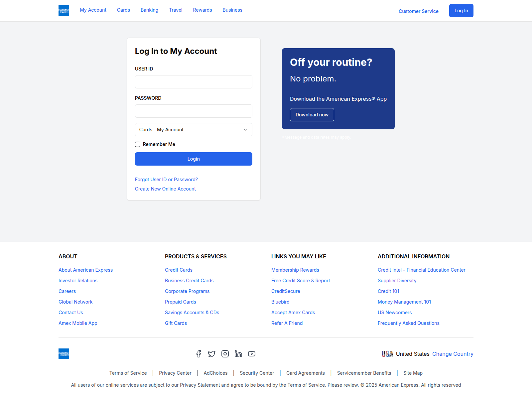Open Terms of Service footer link
Viewport: 532px width, 399px height.
[128, 373]
